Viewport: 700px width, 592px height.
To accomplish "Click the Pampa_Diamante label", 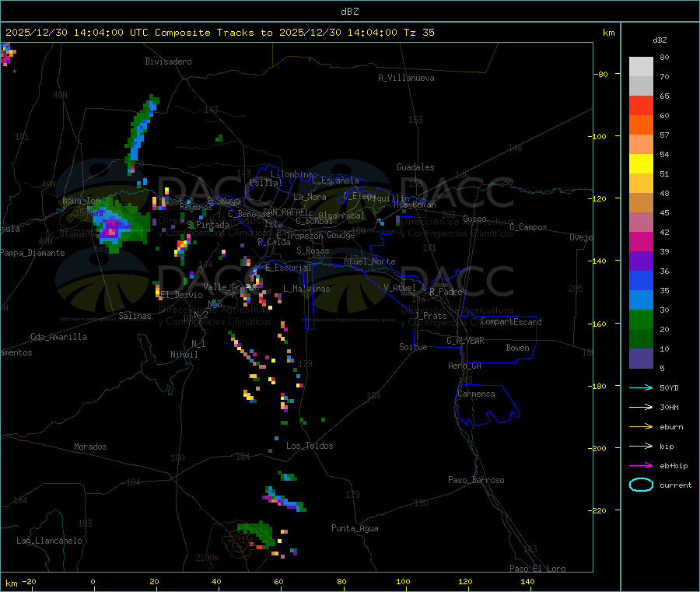I will pos(33,253).
